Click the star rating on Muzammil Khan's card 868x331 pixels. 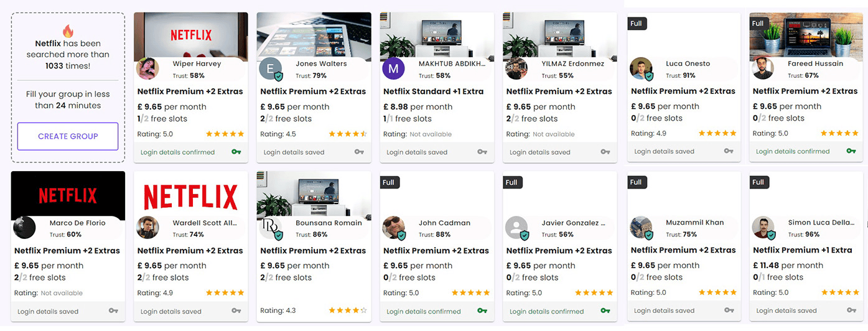717,292
